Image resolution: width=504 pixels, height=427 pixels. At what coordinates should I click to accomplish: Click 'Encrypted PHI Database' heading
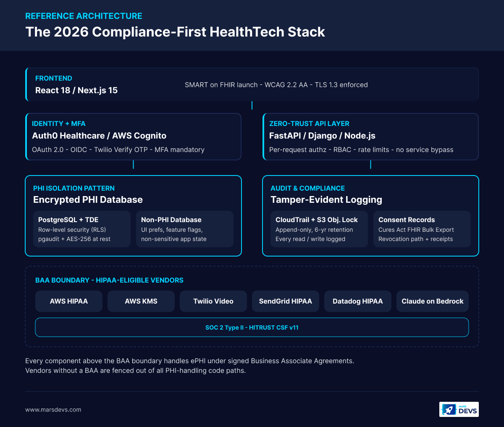coord(88,199)
